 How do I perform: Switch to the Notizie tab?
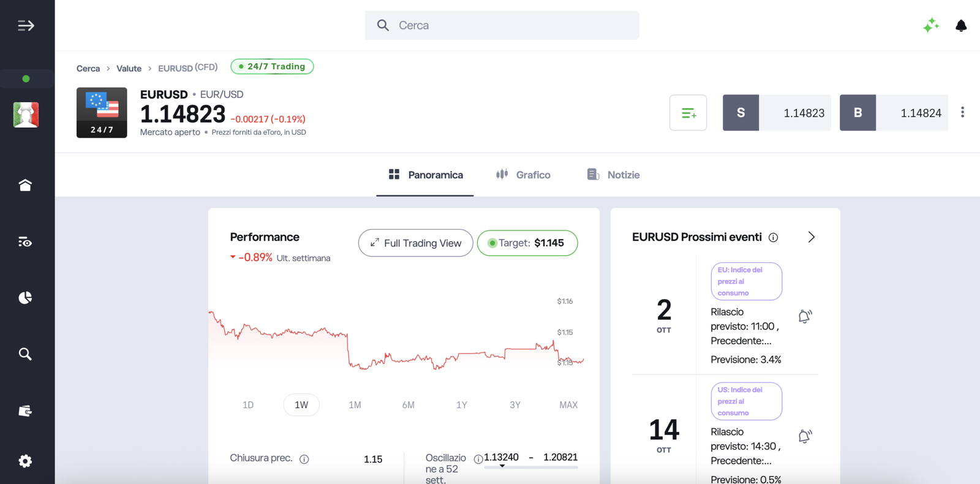(x=613, y=175)
